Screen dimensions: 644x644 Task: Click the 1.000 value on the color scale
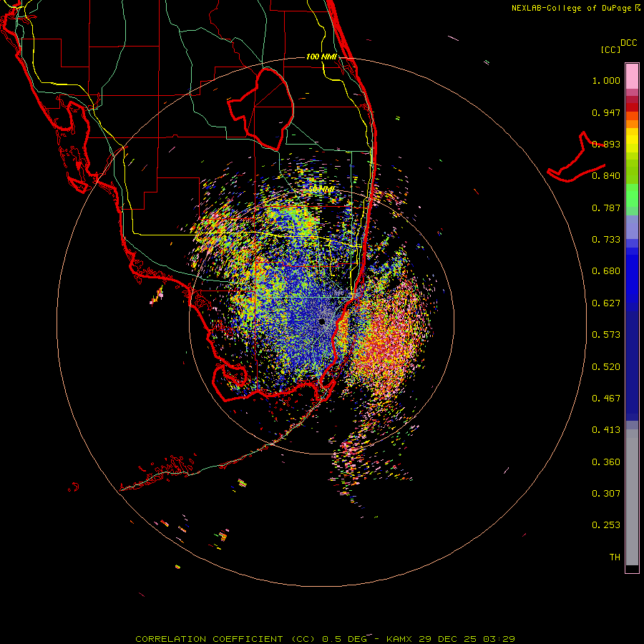coord(606,80)
